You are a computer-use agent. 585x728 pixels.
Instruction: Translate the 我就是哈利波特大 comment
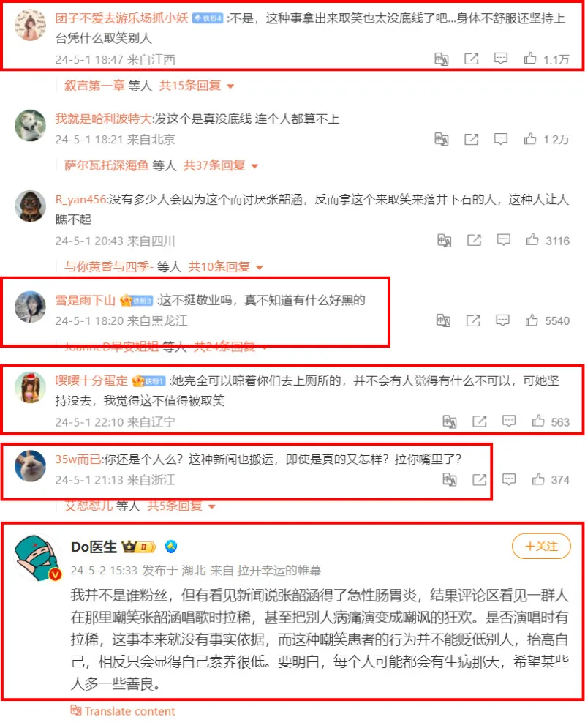(x=441, y=139)
